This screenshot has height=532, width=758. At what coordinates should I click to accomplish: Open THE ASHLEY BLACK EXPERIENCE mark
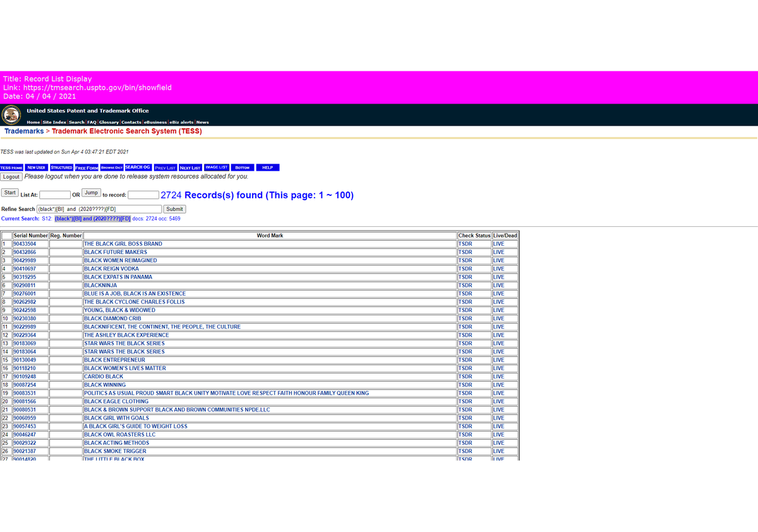126,335
